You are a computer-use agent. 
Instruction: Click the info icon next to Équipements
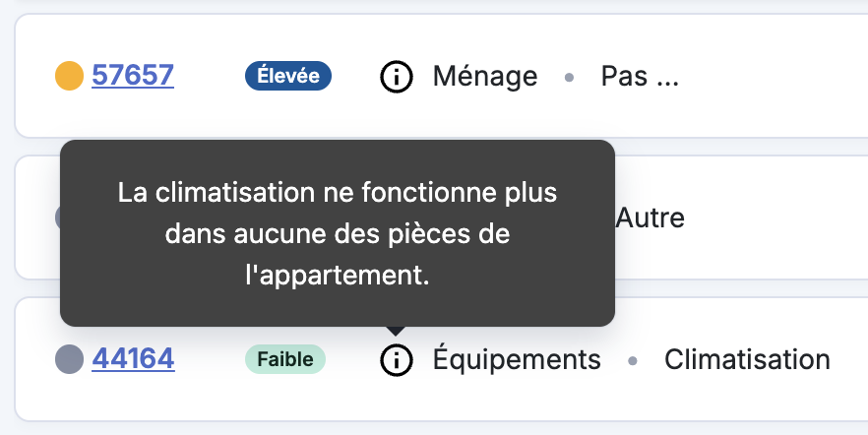397,360
